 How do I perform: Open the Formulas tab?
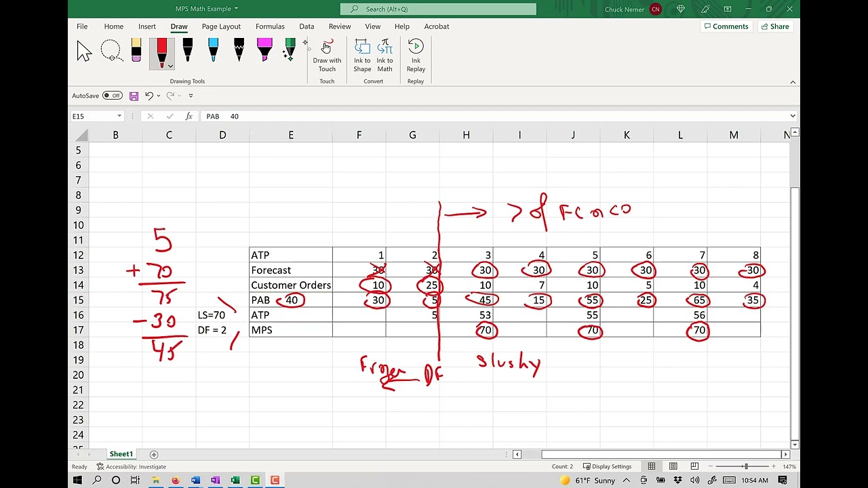(270, 26)
